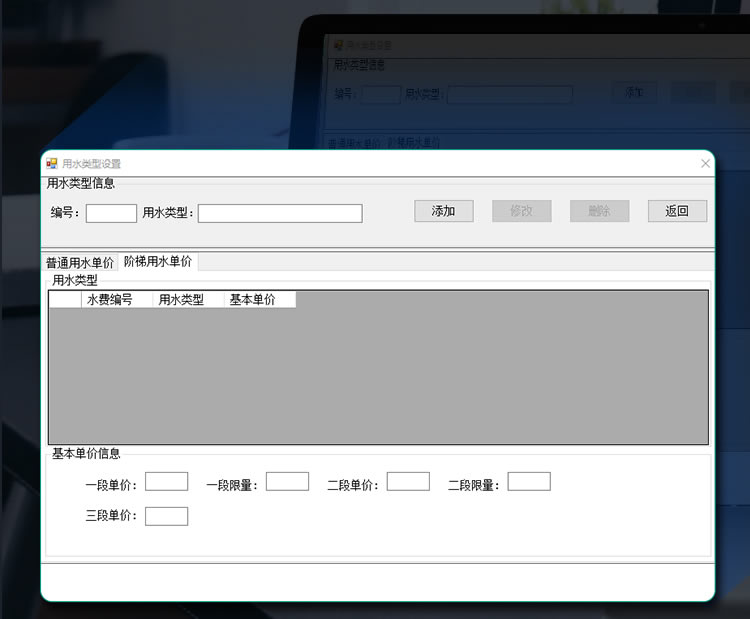Click the 删除 button
The image size is (750, 619).
[599, 211]
